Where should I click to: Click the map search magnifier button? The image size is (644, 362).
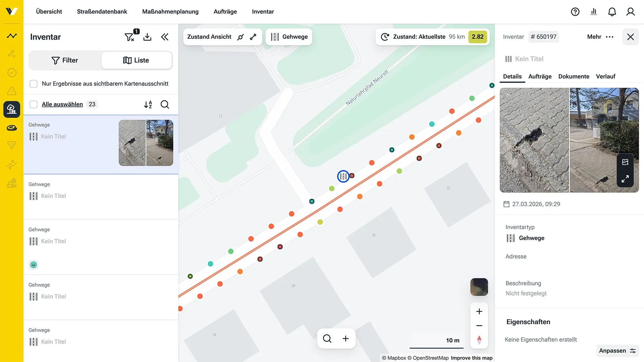pos(327,339)
